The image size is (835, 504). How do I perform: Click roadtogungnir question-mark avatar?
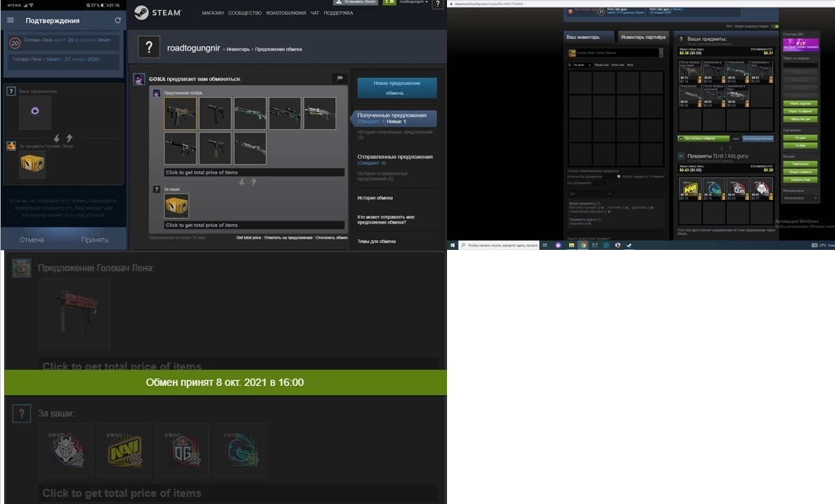point(149,47)
